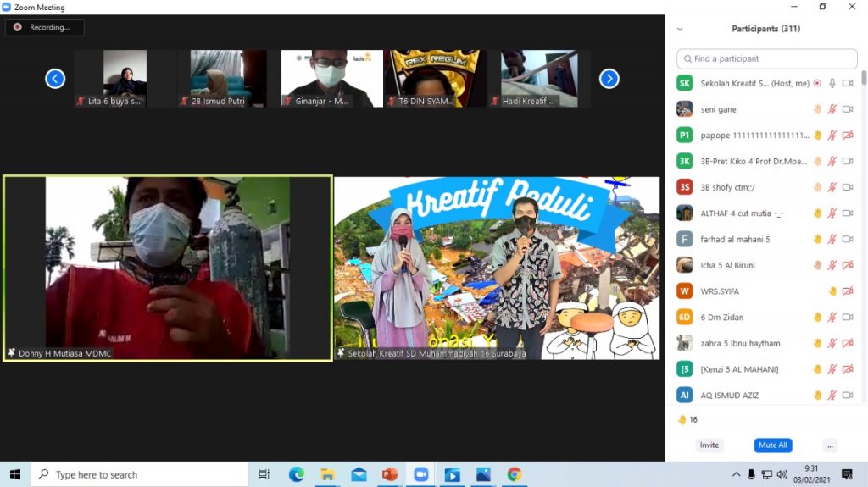
Task: Select participant zahra 5 Ibnu haytham
Action: coord(740,343)
